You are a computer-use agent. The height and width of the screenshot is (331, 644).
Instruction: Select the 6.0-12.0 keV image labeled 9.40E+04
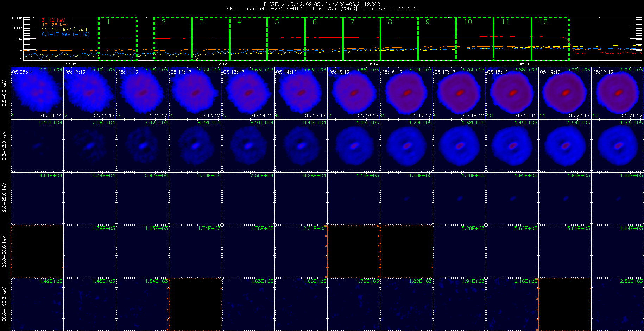pyautogui.click(x=301, y=146)
